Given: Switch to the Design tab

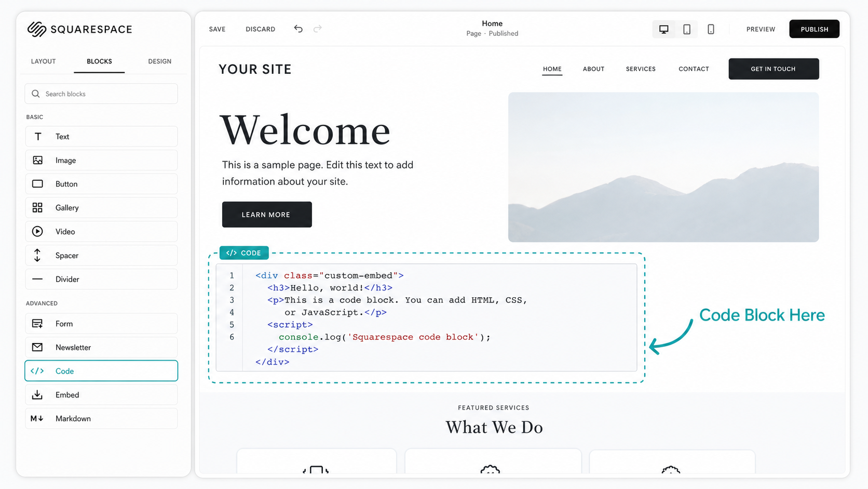Looking at the screenshot, I should 159,61.
